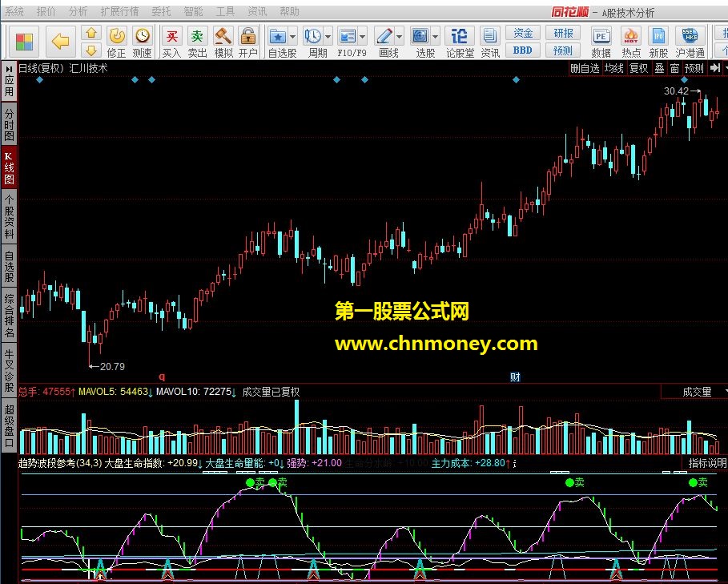Open the 智能 menu
728x584 pixels.
(x=193, y=11)
